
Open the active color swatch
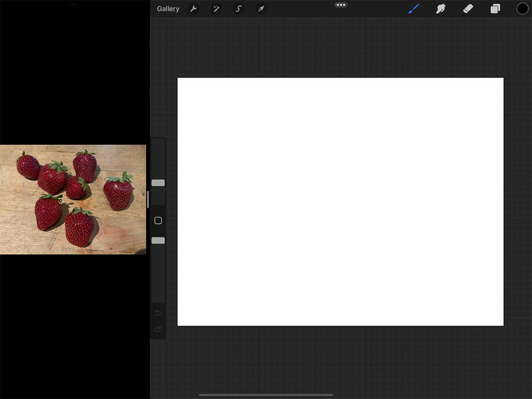522,8
